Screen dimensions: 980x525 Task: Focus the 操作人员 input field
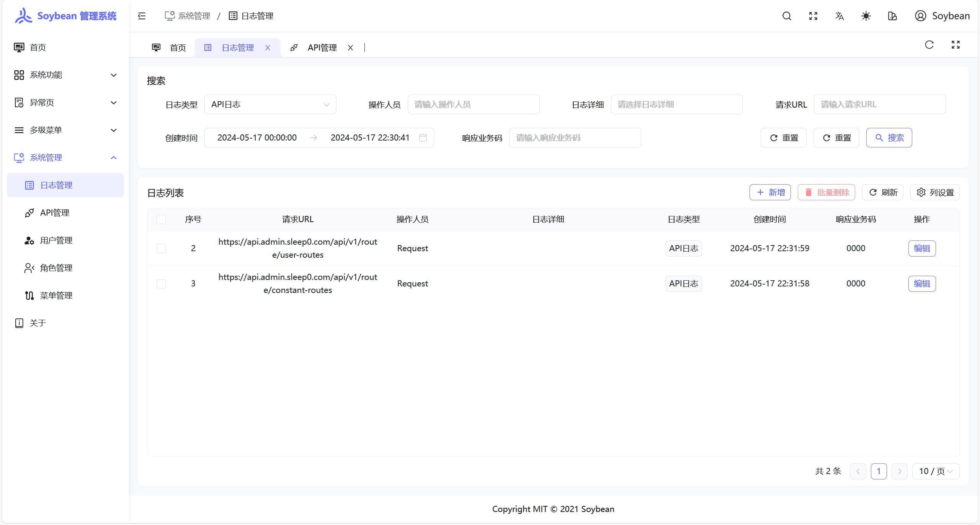[473, 105]
